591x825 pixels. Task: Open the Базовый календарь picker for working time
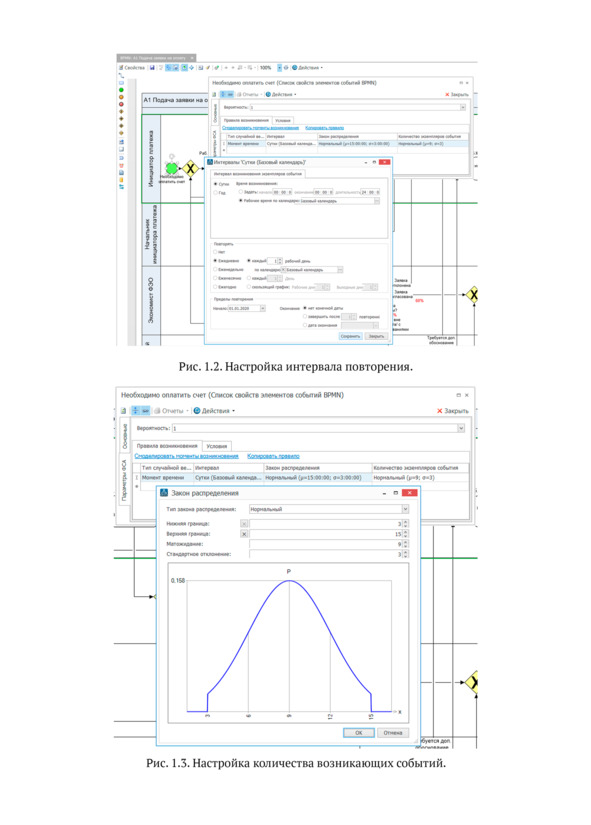tap(377, 201)
